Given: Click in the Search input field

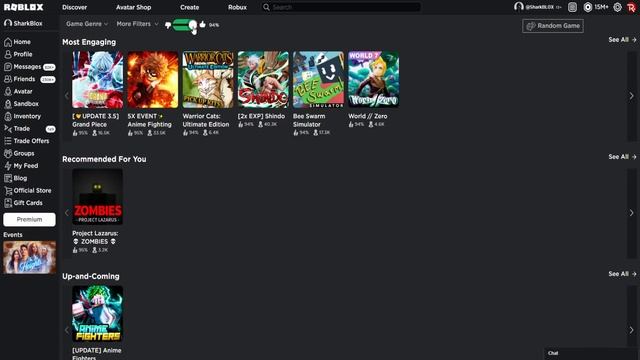Looking at the screenshot, I should pyautogui.click(x=346, y=7).
